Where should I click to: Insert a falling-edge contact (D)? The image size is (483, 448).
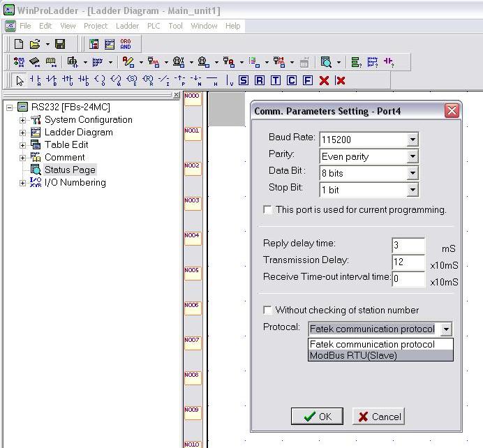point(83,80)
